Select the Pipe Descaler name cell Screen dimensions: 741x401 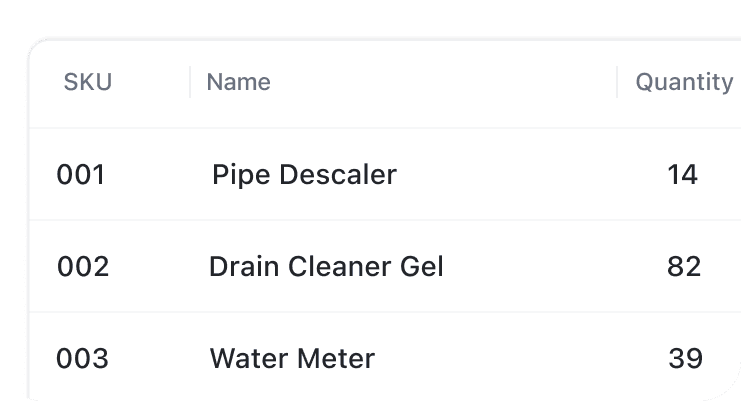click(x=304, y=175)
